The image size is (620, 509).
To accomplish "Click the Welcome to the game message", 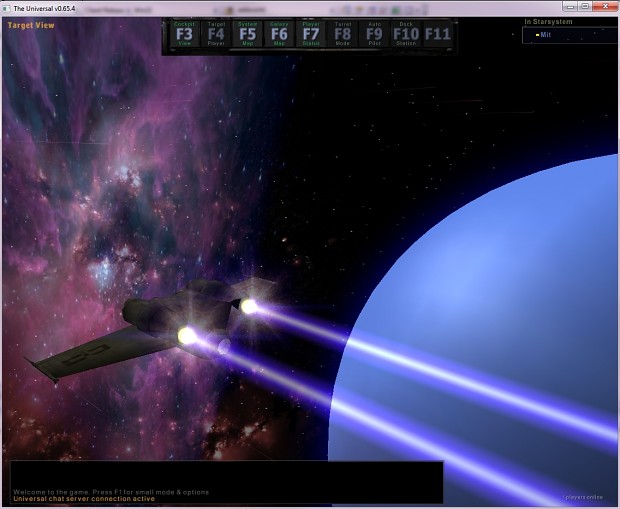I will (x=111, y=492).
